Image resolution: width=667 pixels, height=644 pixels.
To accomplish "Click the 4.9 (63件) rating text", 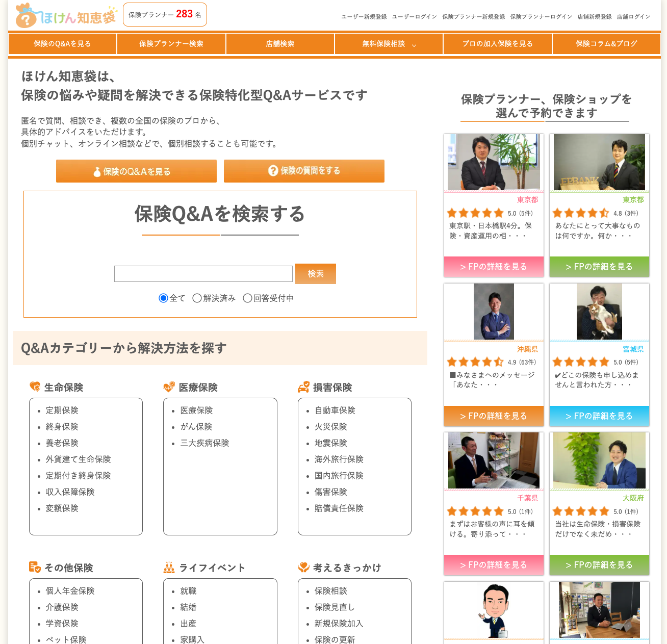I will [522, 363].
